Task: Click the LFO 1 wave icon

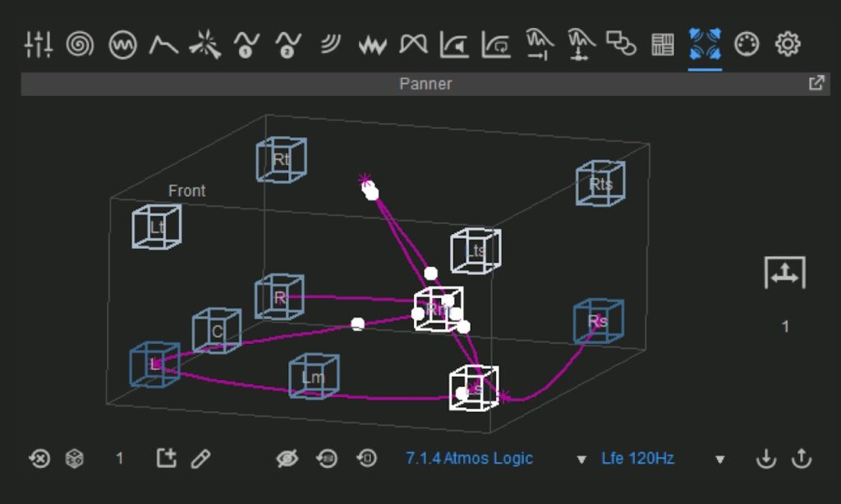Action: pyautogui.click(x=246, y=44)
